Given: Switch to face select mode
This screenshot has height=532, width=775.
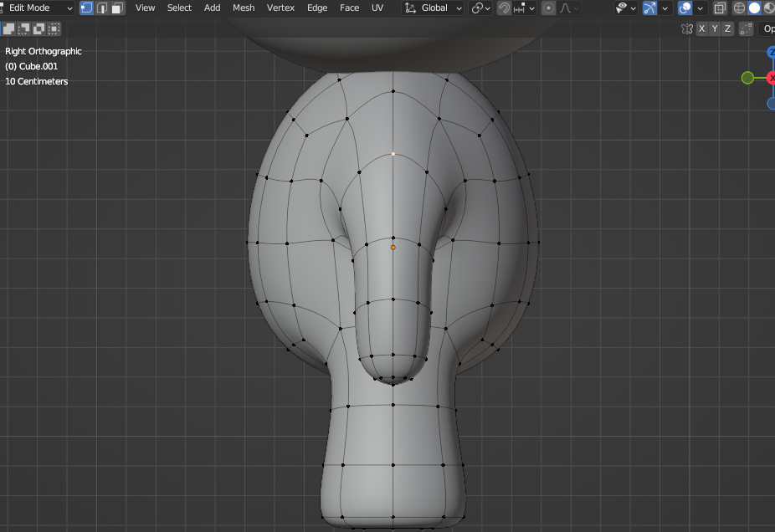Looking at the screenshot, I should 117,8.
